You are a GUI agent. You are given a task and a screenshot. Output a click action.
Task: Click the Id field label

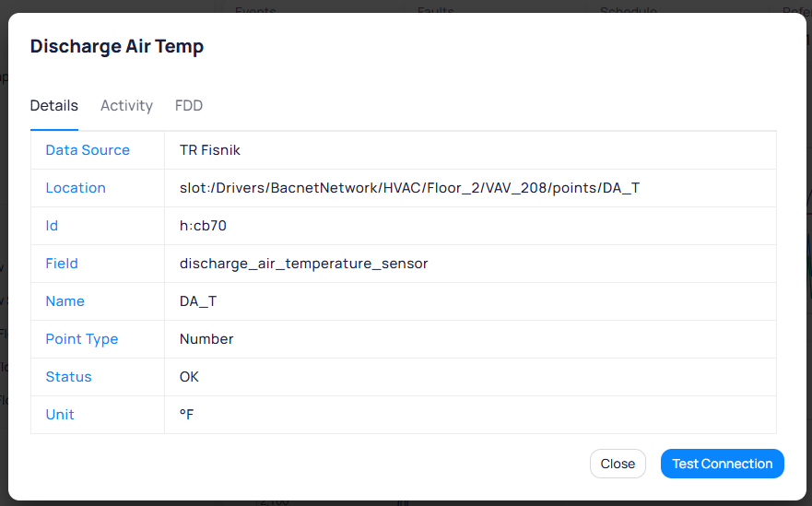tap(52, 226)
